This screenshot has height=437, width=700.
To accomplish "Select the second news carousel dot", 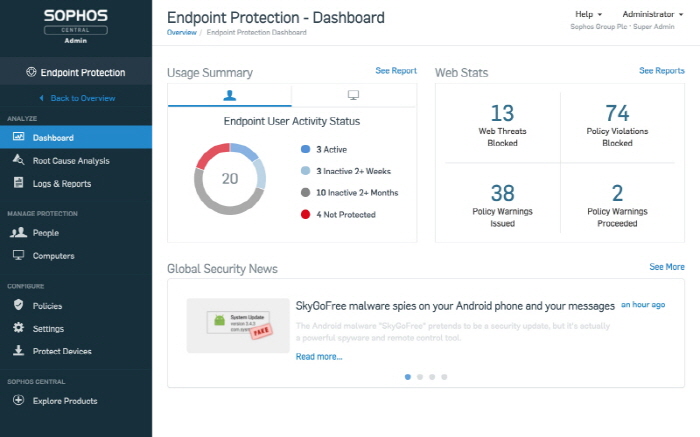I will 420,377.
